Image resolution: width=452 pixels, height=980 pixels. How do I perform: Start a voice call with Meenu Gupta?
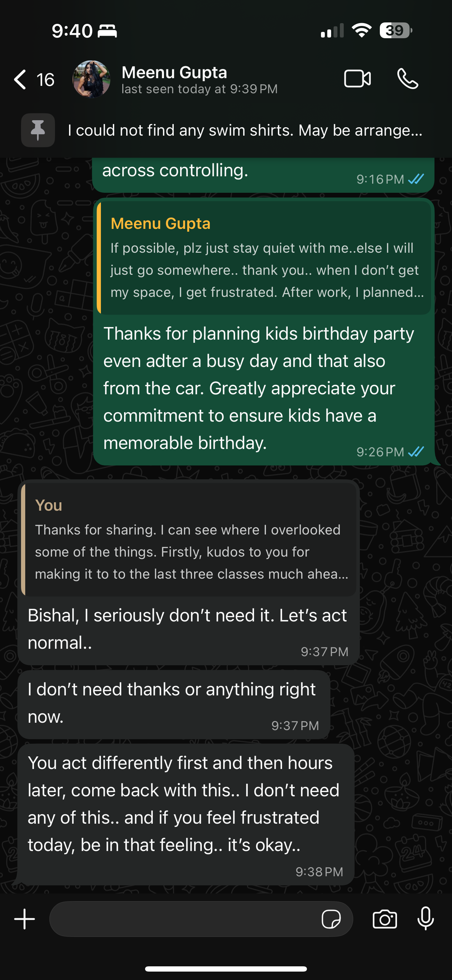pos(408,79)
